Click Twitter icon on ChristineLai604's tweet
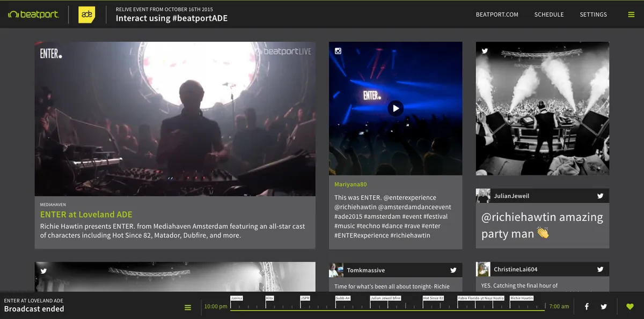Screen dimensions: 644x319 click(x=600, y=270)
